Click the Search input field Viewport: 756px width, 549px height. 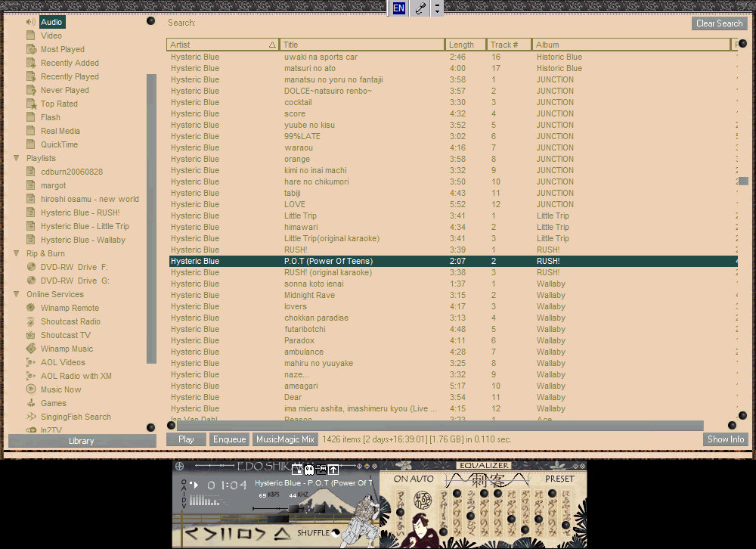click(x=442, y=23)
